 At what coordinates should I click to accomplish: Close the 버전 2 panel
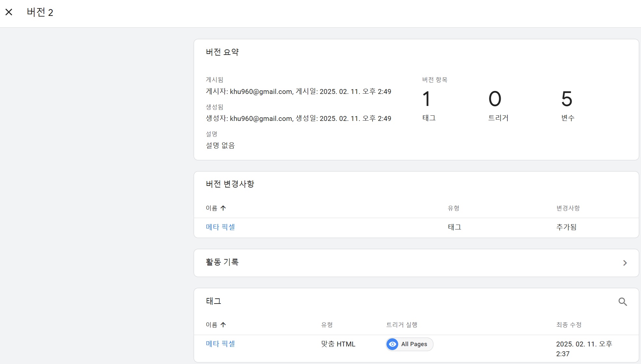9,12
